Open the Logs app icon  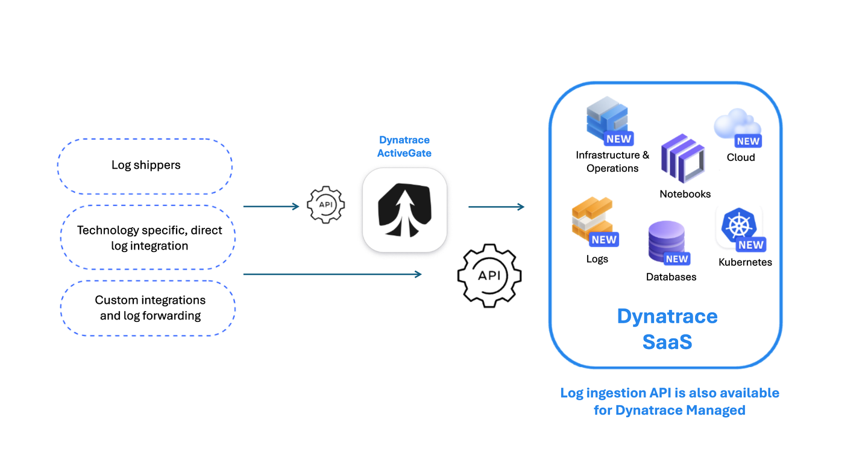coord(594,222)
